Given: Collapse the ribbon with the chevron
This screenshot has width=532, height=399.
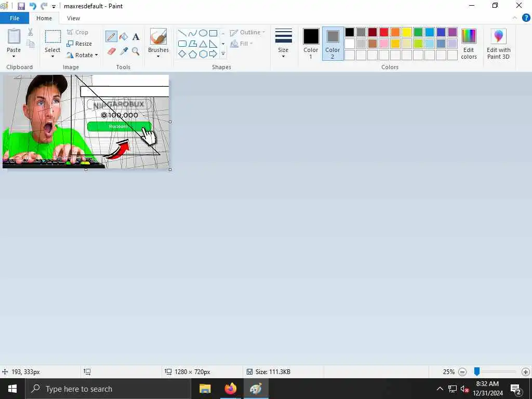Looking at the screenshot, I should (515, 18).
